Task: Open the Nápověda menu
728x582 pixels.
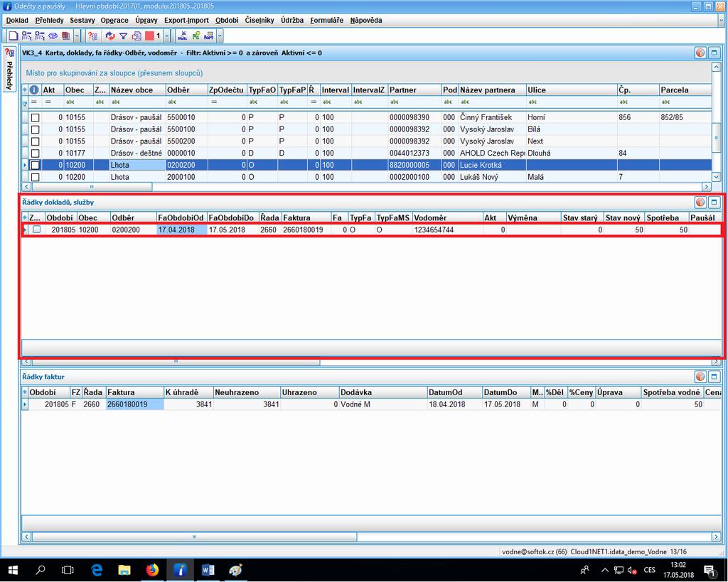Action: [366, 21]
